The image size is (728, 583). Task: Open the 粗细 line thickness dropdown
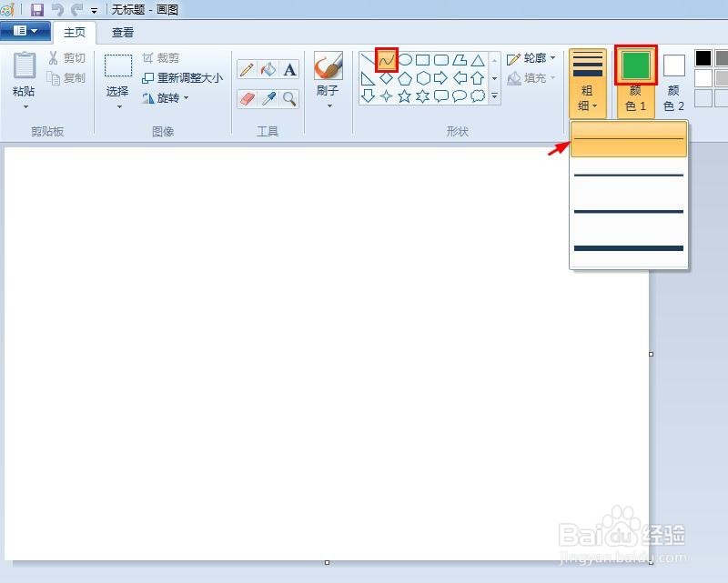[587, 84]
